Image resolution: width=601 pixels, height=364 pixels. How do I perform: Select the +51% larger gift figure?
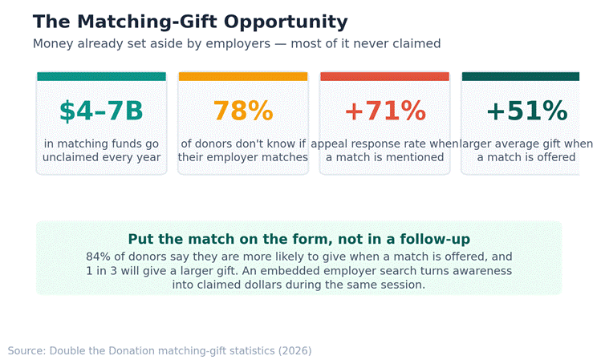tap(526, 111)
